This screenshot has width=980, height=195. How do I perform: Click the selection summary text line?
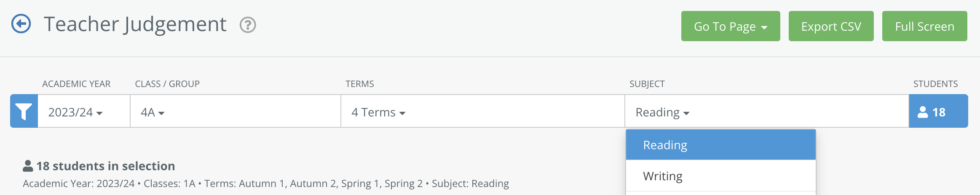(266, 184)
